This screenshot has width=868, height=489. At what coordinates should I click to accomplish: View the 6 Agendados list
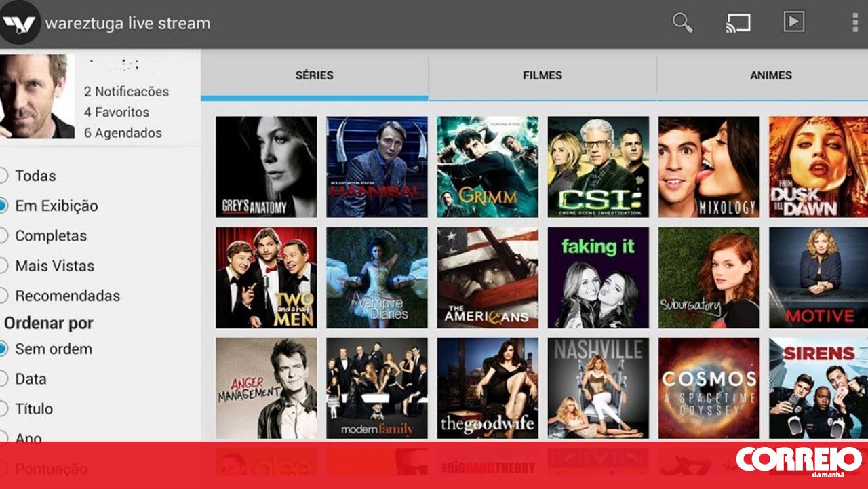click(x=123, y=133)
